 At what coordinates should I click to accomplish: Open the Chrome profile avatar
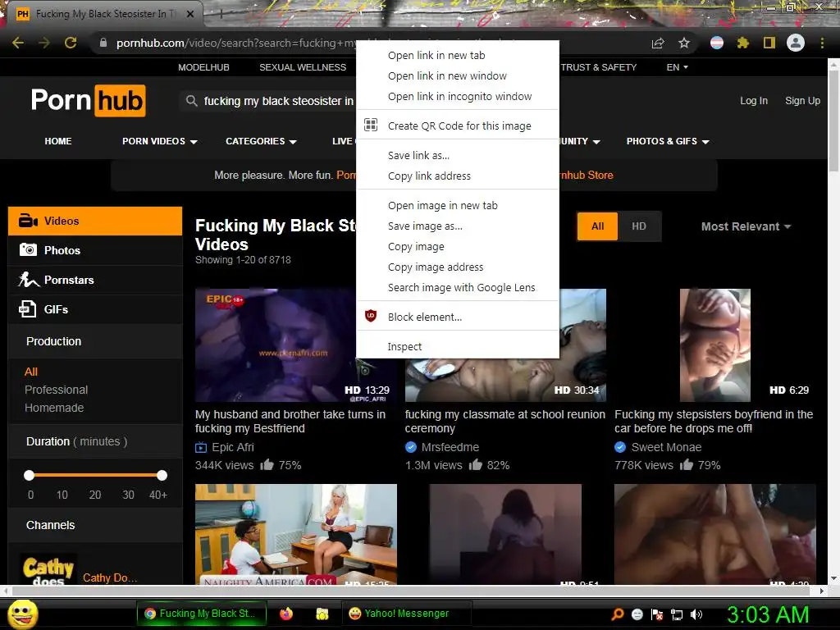click(796, 43)
